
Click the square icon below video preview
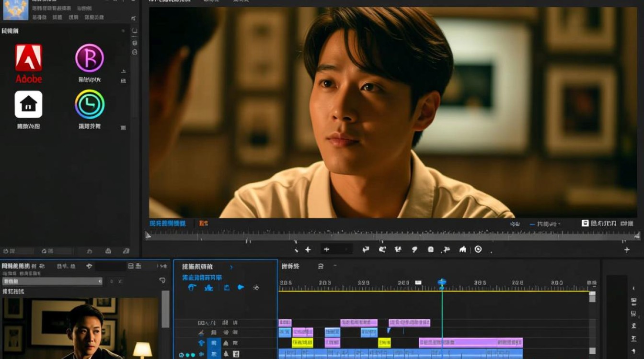[430, 249]
